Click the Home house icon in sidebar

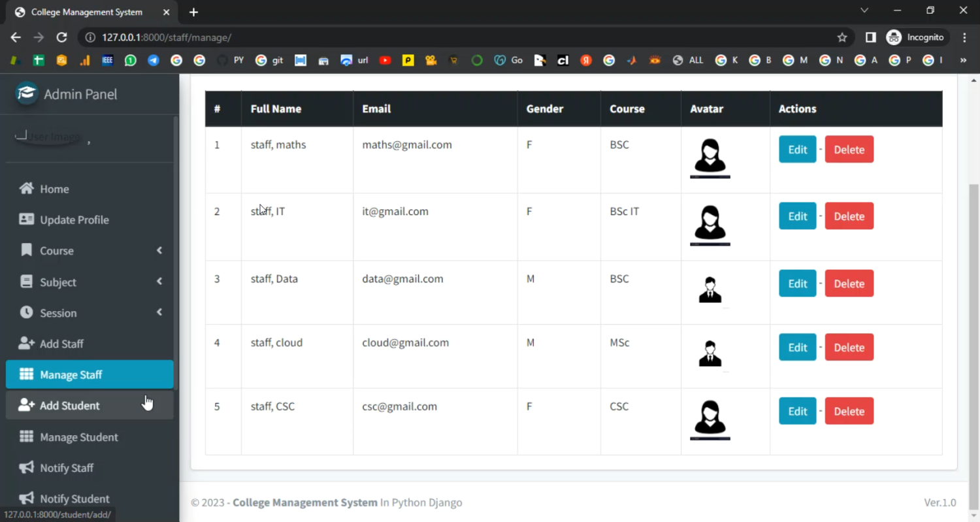pos(26,189)
